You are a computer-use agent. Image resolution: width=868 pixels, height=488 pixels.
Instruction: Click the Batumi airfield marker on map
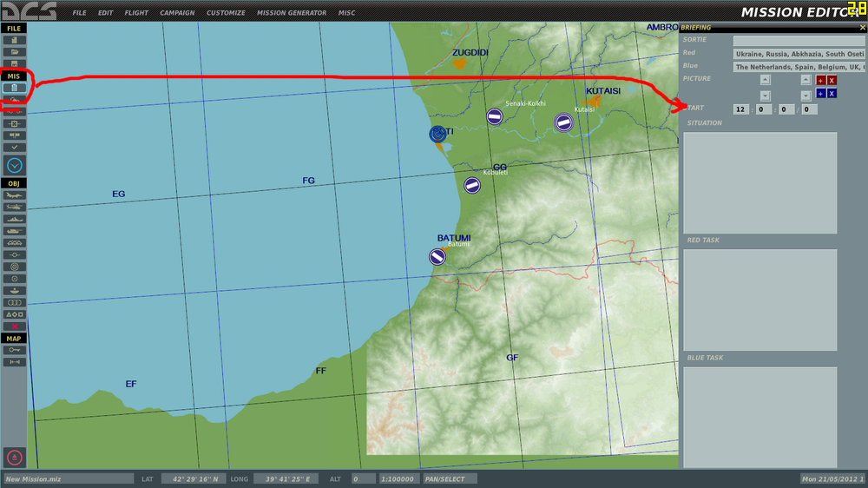(x=437, y=256)
